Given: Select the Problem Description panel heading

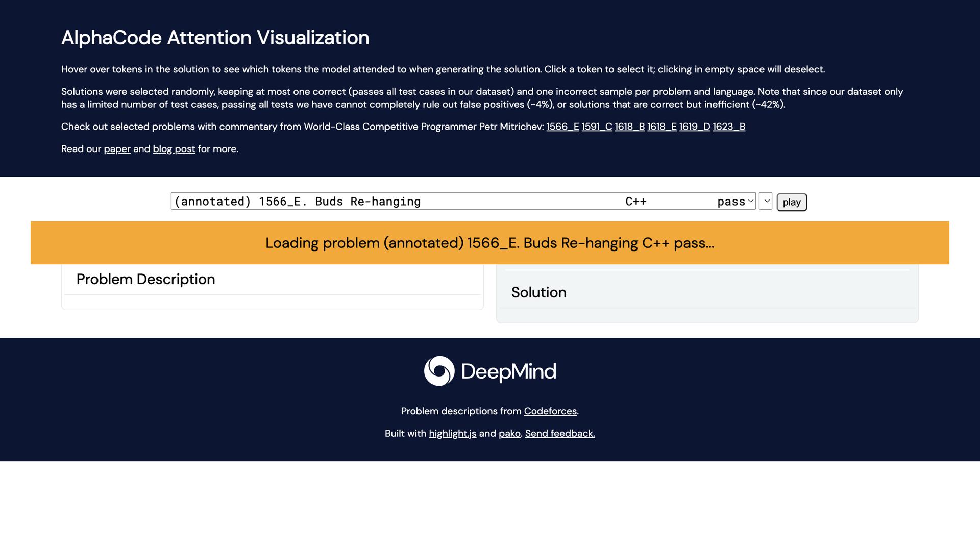Looking at the screenshot, I should point(145,279).
